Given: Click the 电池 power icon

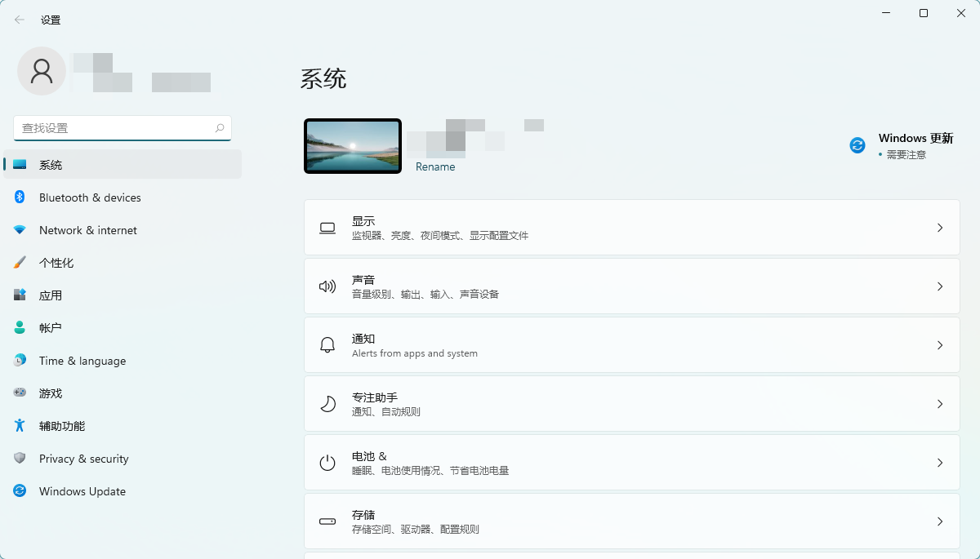Looking at the screenshot, I should click(327, 463).
